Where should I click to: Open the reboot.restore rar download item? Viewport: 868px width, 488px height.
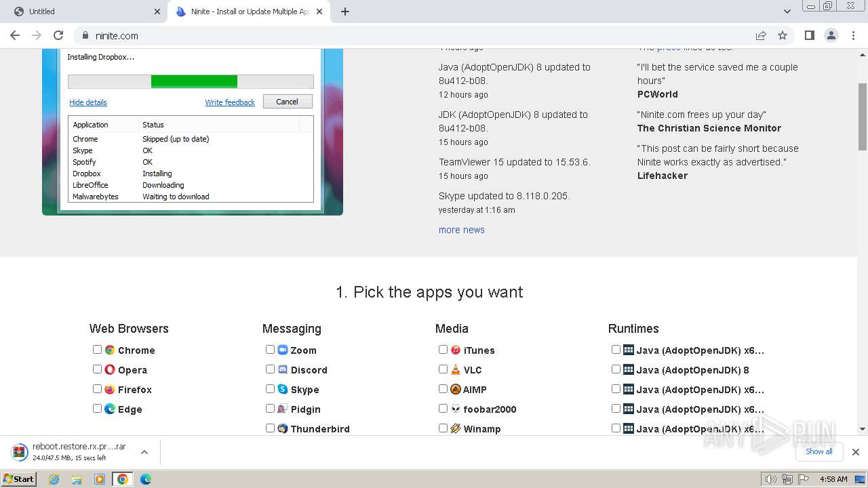click(x=79, y=452)
